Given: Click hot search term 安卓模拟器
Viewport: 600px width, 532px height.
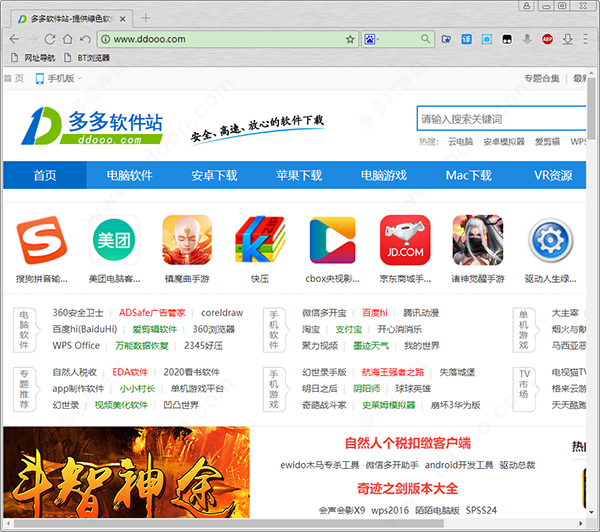Looking at the screenshot, I should click(x=504, y=142).
